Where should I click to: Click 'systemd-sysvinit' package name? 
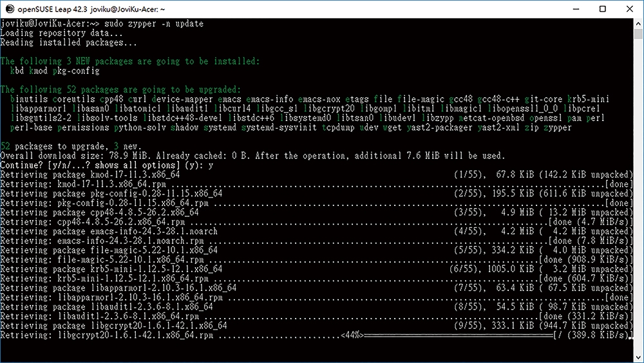[x=279, y=127]
